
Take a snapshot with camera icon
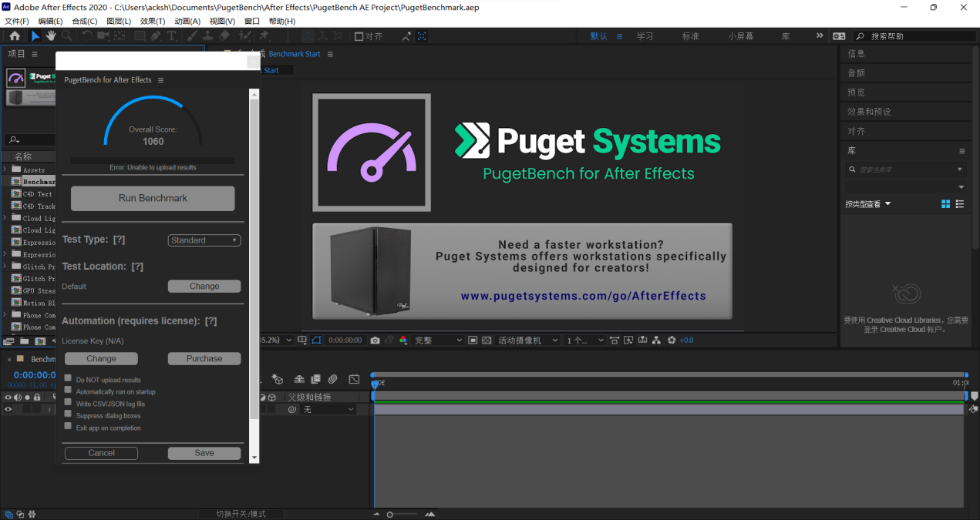[x=375, y=340]
